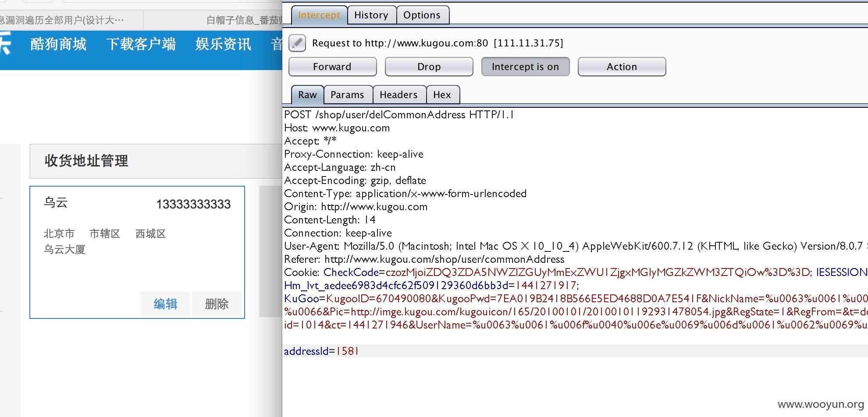Click the 收货地址管理 section heading
Image resolution: width=868 pixels, height=417 pixels.
(86, 161)
